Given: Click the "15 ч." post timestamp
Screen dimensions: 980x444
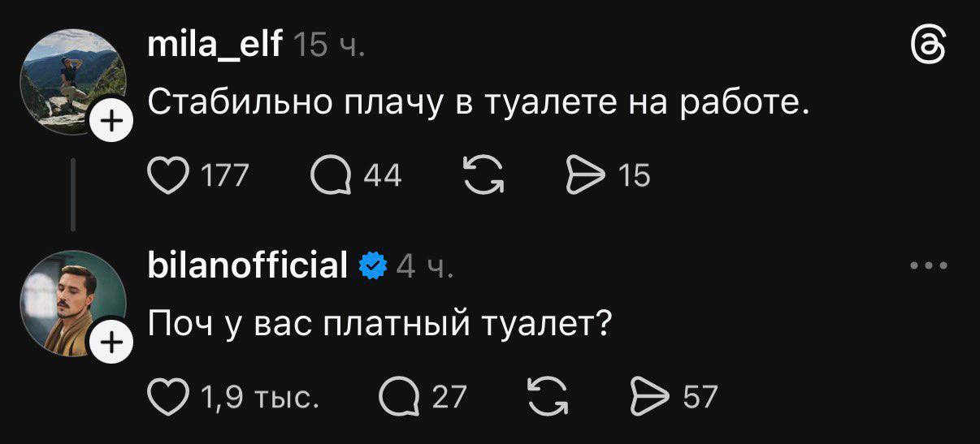Looking at the screenshot, I should pyautogui.click(x=328, y=45).
